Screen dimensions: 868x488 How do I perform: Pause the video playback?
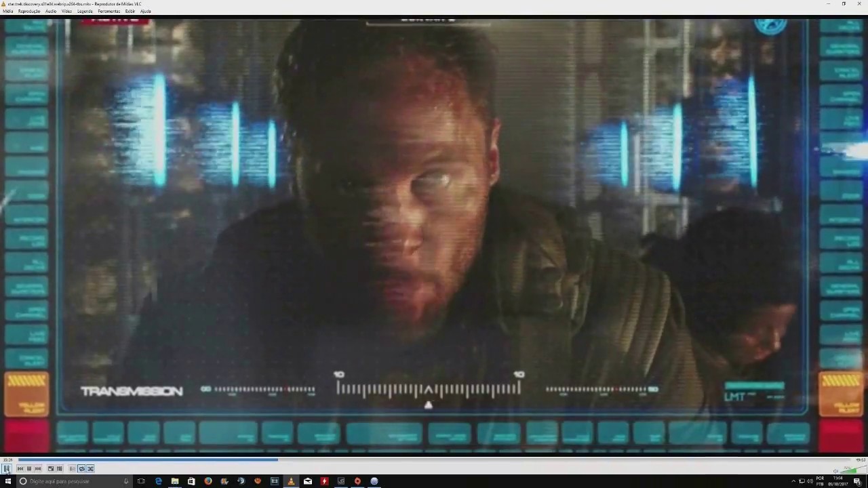[x=7, y=468]
